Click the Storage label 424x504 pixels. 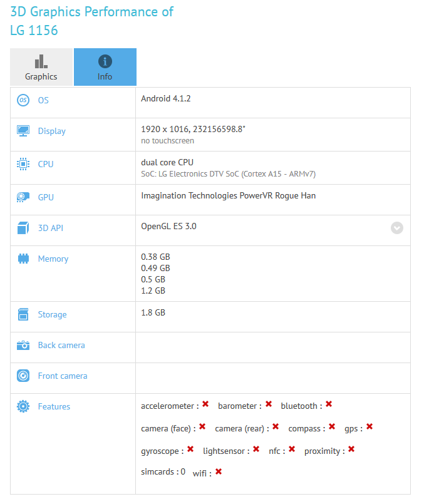53,314
